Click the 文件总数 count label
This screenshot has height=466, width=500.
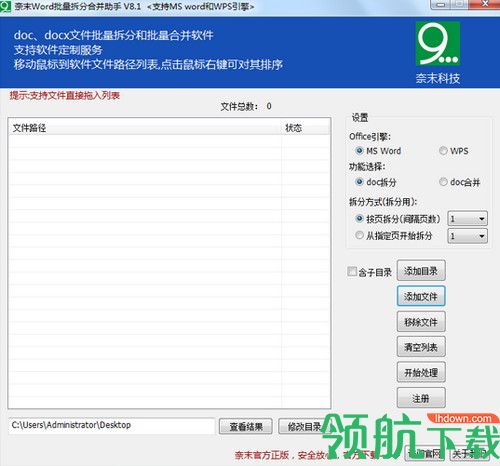(246, 106)
